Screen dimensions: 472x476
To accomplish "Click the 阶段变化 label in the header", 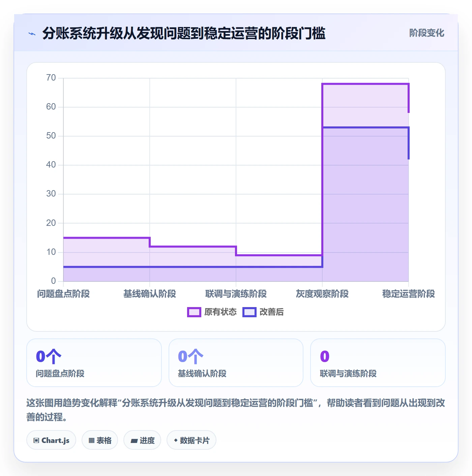I will coord(426,33).
